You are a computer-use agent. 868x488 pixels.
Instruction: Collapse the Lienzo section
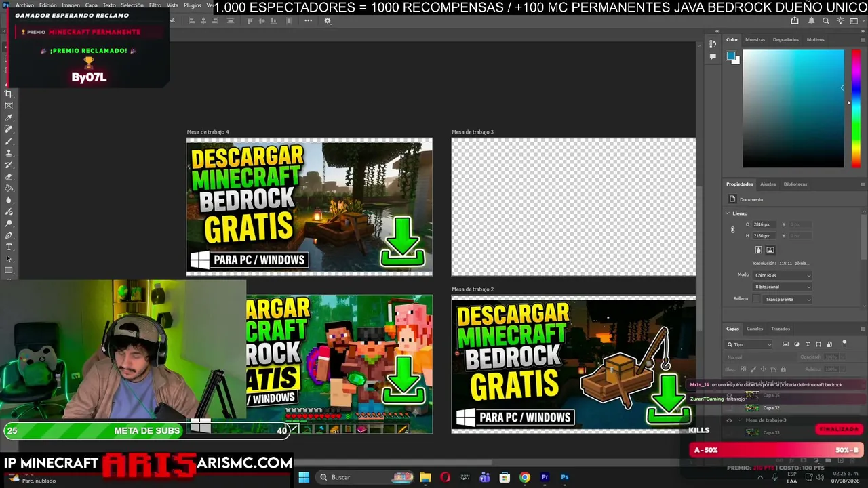click(x=728, y=213)
